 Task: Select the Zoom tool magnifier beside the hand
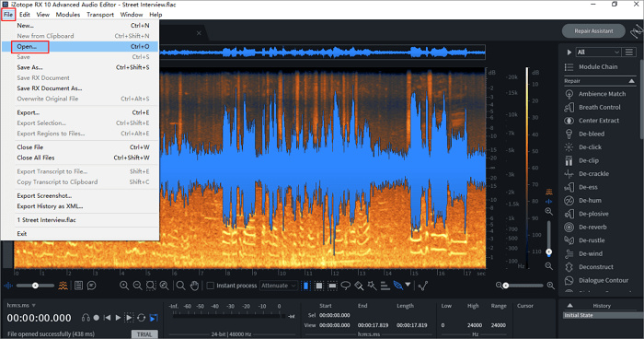coord(180,285)
